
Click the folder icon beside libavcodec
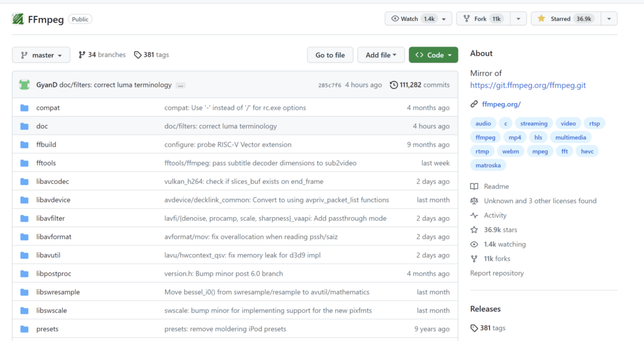tap(25, 181)
